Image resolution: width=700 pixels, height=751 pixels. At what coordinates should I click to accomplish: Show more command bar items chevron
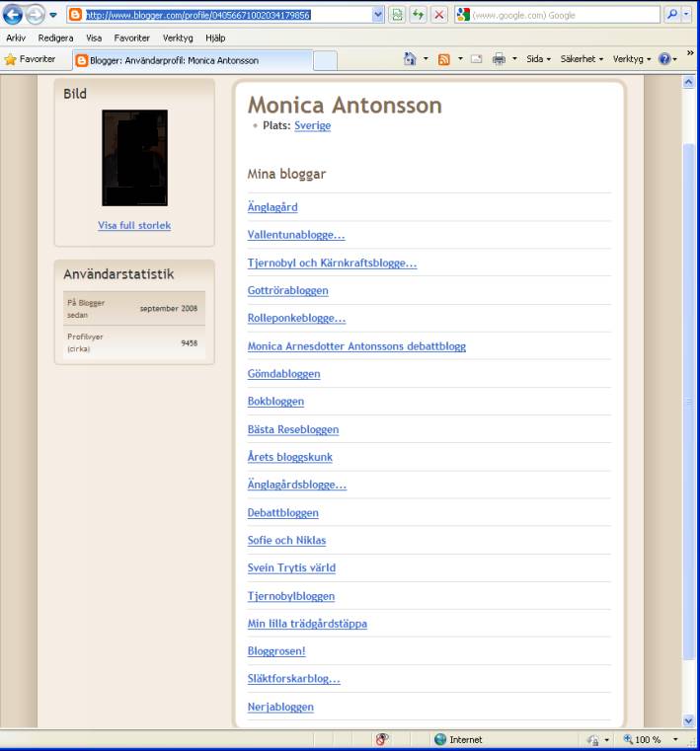pyautogui.click(x=690, y=52)
